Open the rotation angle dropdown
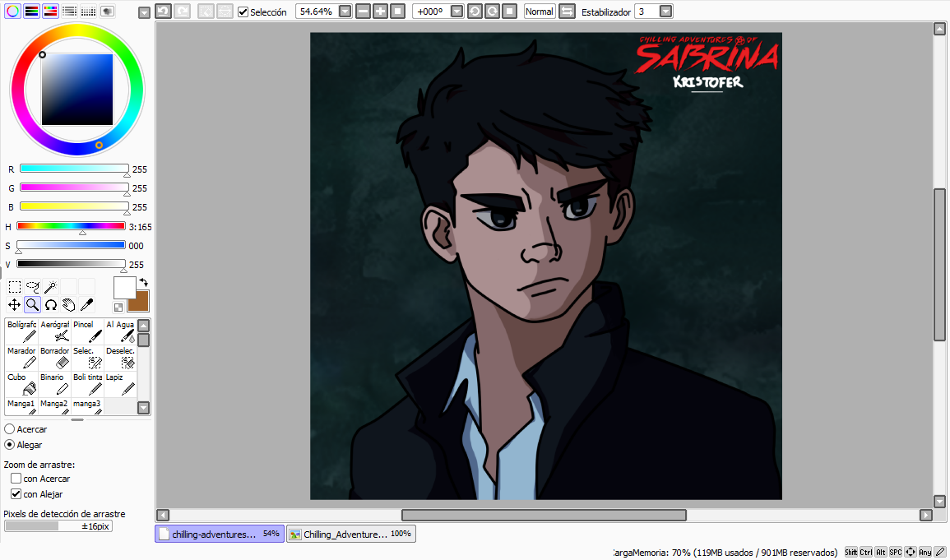Viewport: 950px width, 560px height. [x=456, y=12]
